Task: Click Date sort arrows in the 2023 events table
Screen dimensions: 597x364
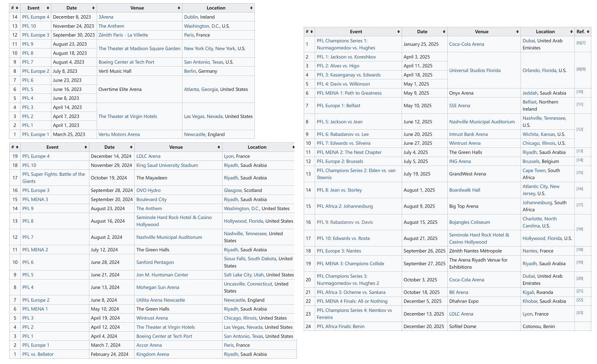Action: pos(93,8)
